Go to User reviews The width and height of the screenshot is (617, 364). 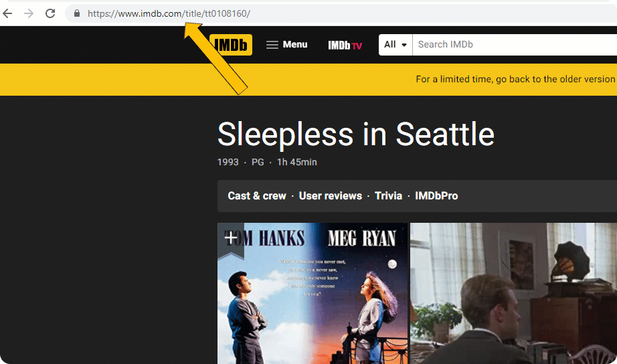(331, 196)
